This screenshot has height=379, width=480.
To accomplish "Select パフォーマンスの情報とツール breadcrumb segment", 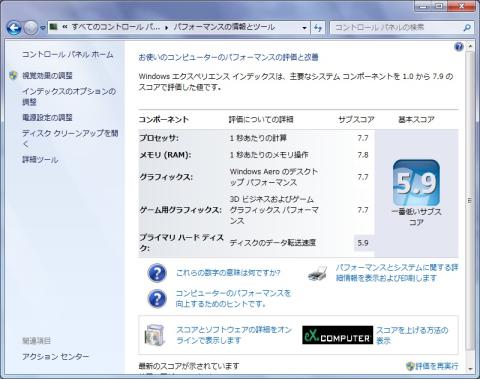I will pyautogui.click(x=224, y=27).
